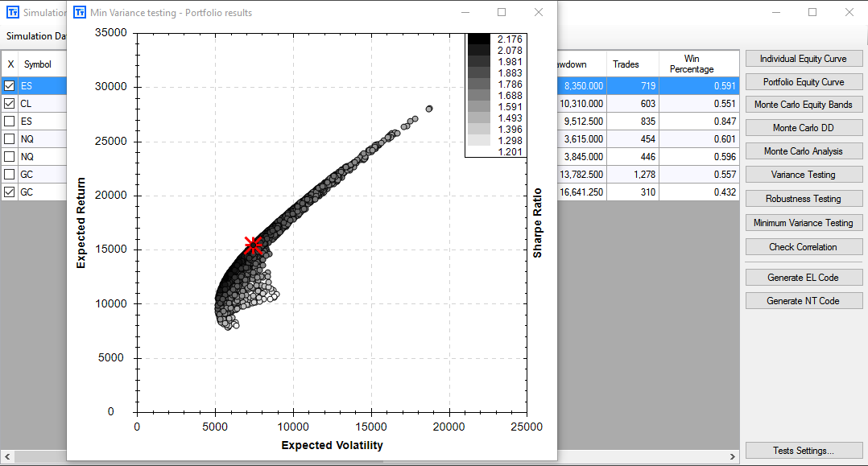868x466 pixels.
Task: Click the Sharpe Ratio axis label
Action: coord(537,223)
